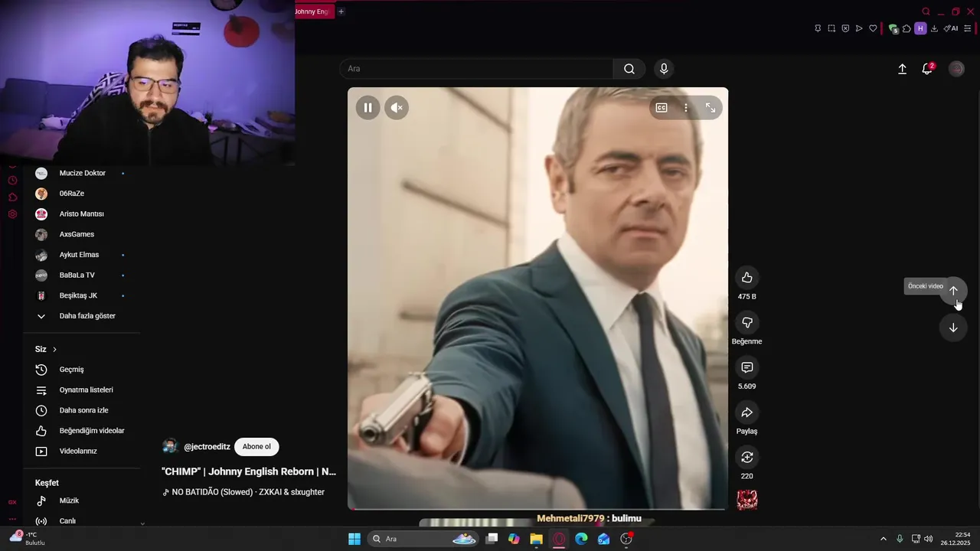Open YouTube notifications bell
The width and height of the screenshot is (980, 551).
tap(926, 69)
